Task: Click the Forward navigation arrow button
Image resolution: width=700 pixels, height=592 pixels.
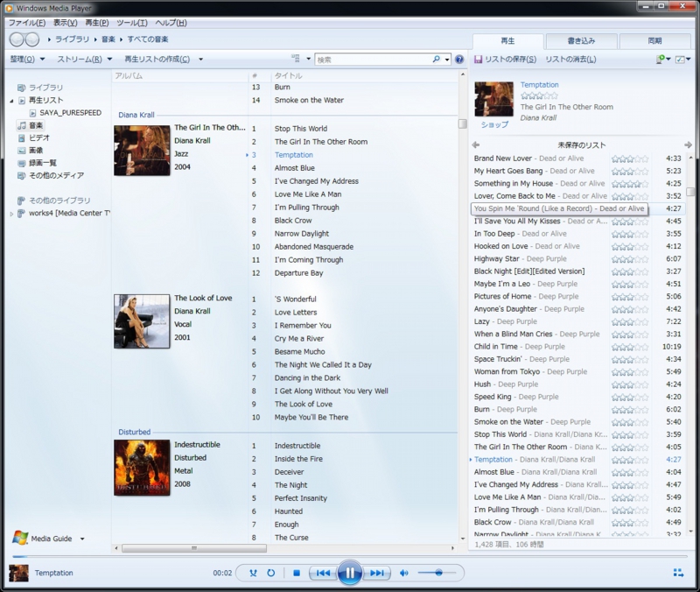Action: (x=32, y=39)
